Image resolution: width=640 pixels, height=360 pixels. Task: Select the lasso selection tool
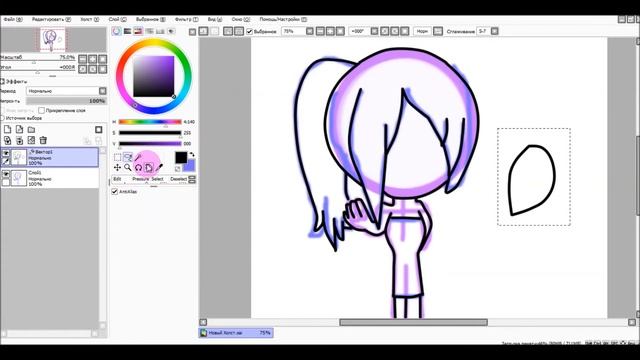tap(128, 157)
